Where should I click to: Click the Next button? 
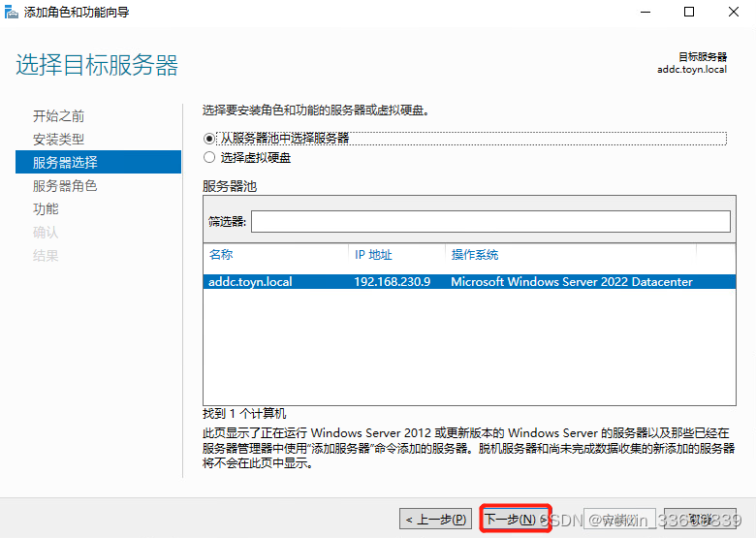516,519
